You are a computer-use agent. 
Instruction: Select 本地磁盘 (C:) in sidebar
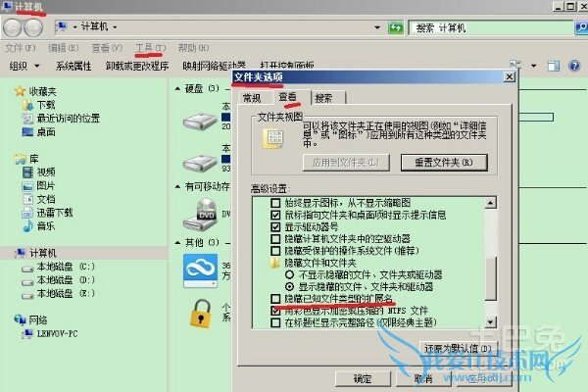(58, 267)
